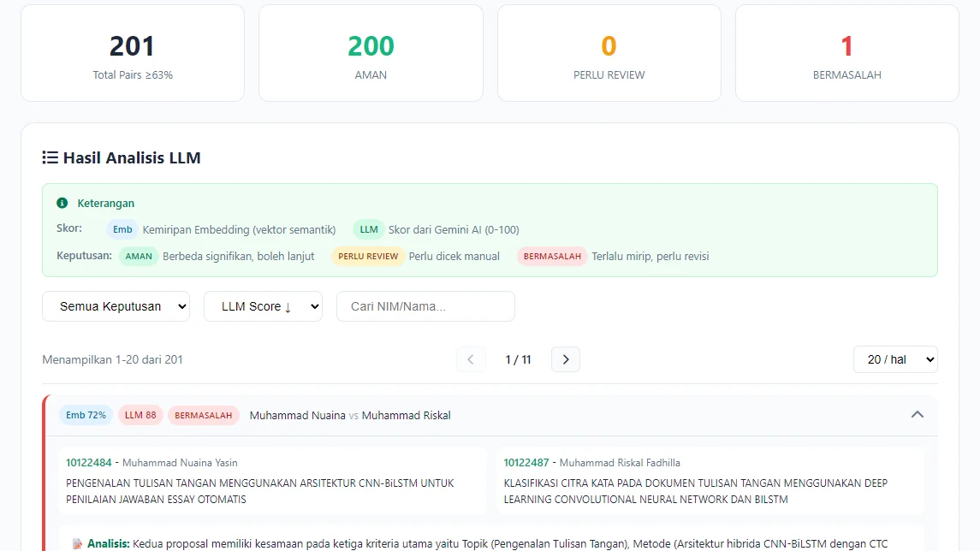Screen dimensions: 980x551
Task: Click the Emb 72% badge in the result row
Action: point(86,415)
